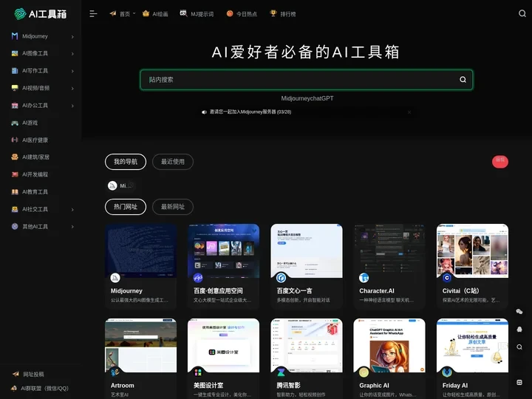Open the 美图设计室 card thumbnail

(x=224, y=345)
